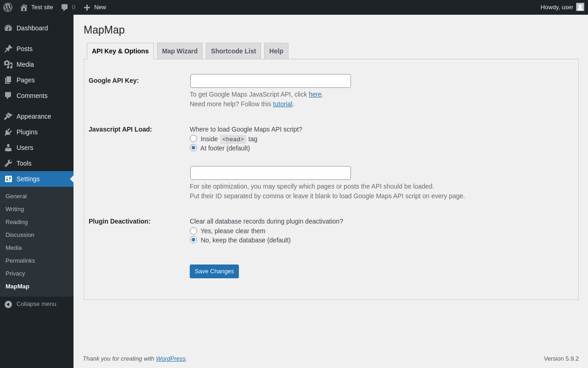Click the comment count 0 in admin bar
Viewport: 588px width, 368px height.
(x=73, y=7)
